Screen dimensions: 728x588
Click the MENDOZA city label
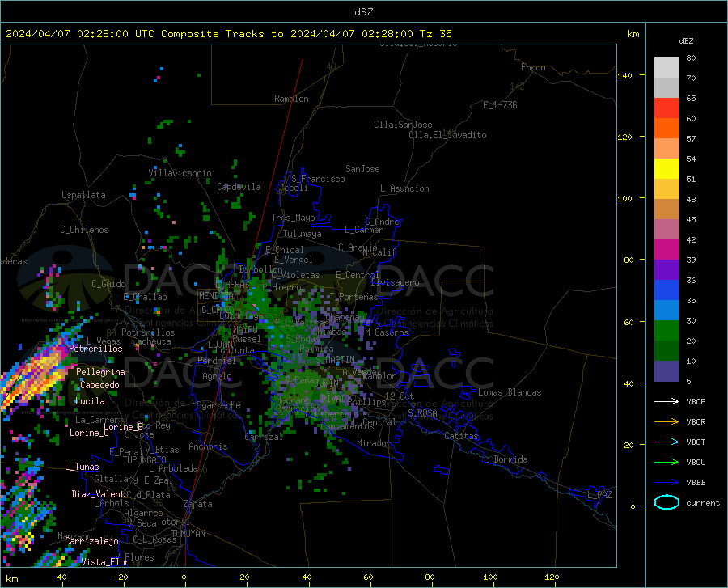click(x=216, y=295)
